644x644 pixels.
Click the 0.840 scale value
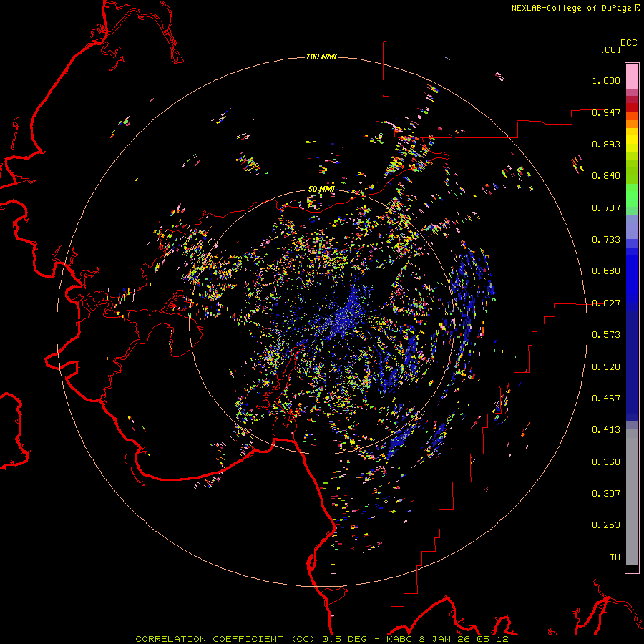(x=606, y=176)
